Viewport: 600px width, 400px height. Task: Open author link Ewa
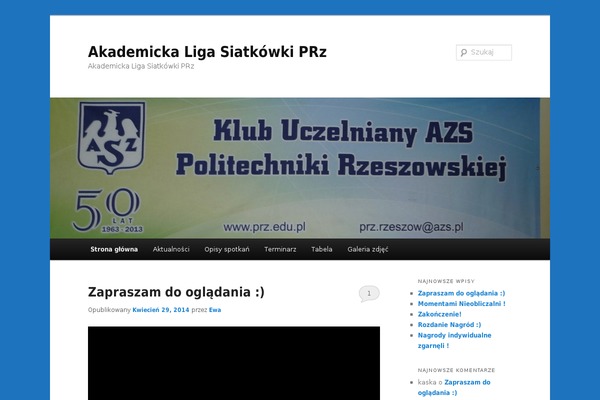[215, 310]
